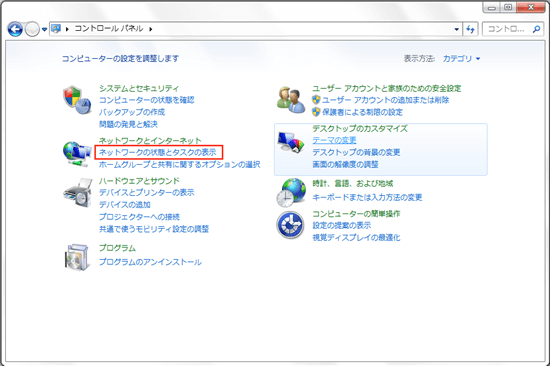
Task: Open プログラムのアンインストール link
Action: pos(150,262)
